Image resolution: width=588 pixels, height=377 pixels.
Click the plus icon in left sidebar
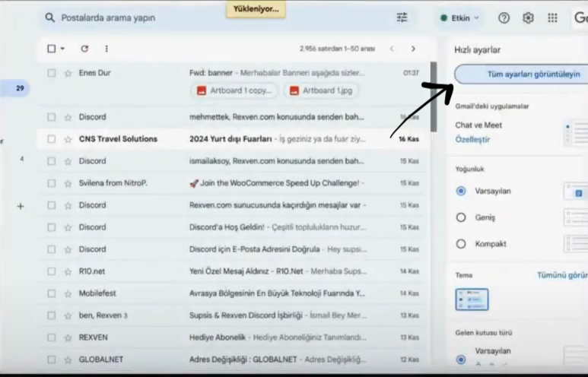tap(21, 206)
